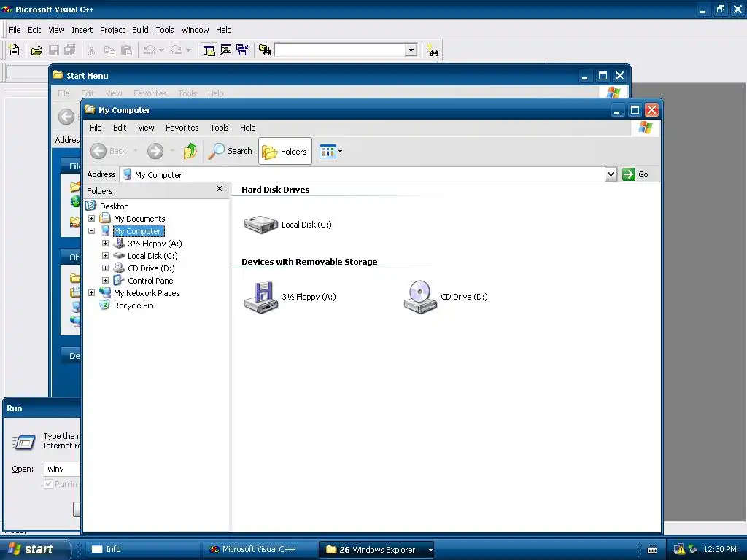Click the Undo arrow in Visual C++ toolbar
747x560 pixels.
pos(149,50)
